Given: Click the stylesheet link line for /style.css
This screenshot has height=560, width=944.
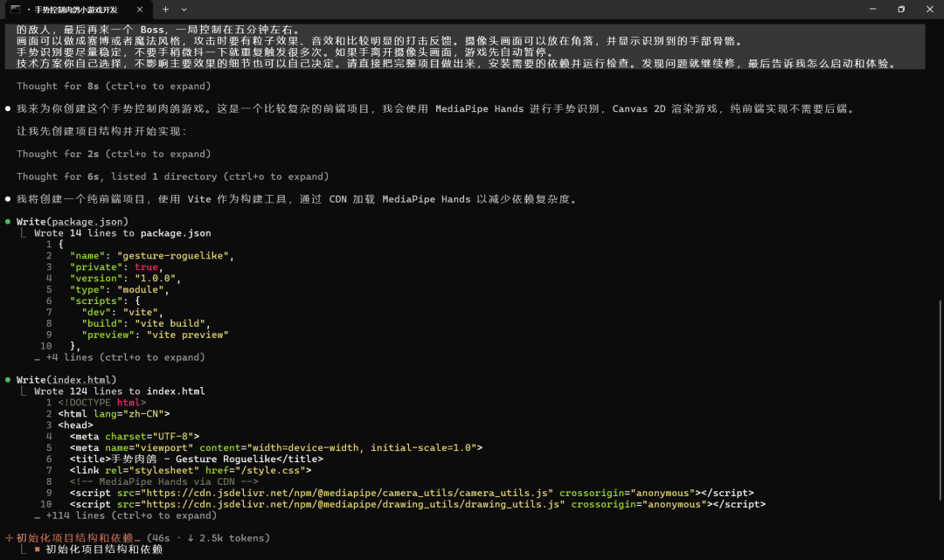Looking at the screenshot, I should coord(191,470).
